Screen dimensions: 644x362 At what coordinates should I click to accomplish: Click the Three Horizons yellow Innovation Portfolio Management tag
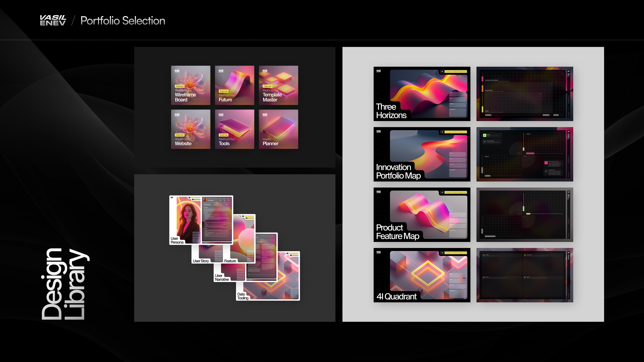(455, 72)
